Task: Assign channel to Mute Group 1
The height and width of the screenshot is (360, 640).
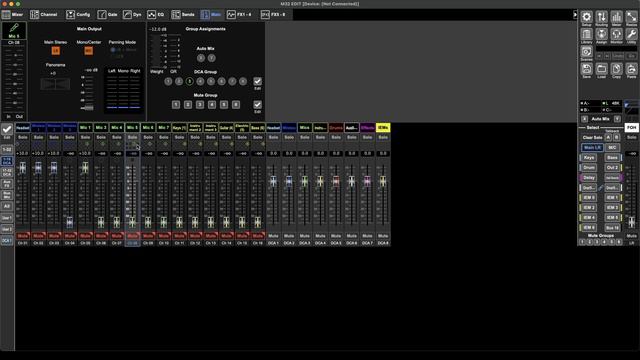Action: (x=176, y=105)
